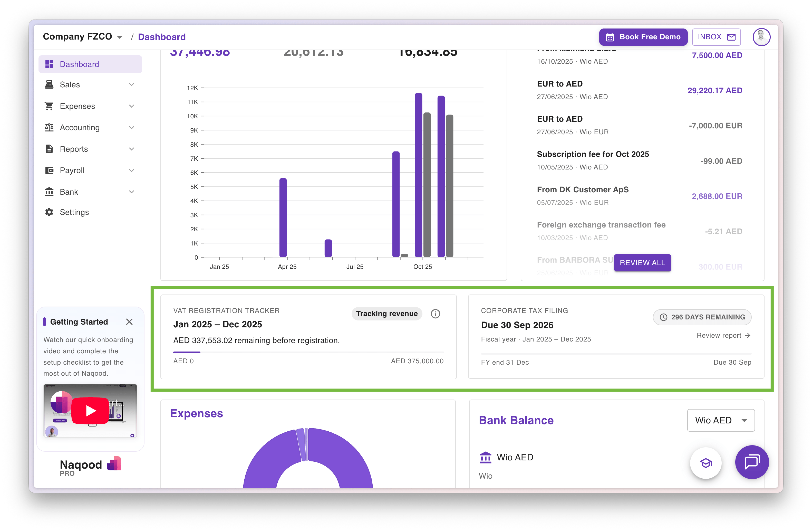The image size is (812, 531).
Task: Open the Expenses sidebar menu
Action: (x=77, y=106)
